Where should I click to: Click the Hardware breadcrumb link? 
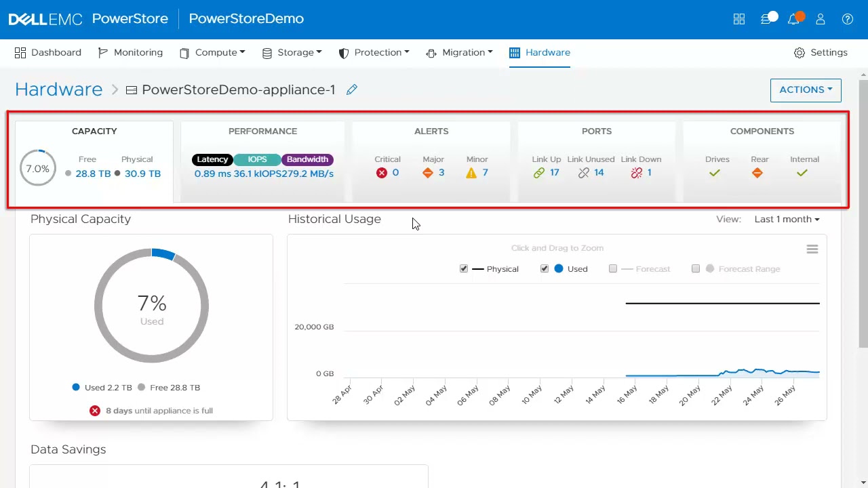pos(58,89)
